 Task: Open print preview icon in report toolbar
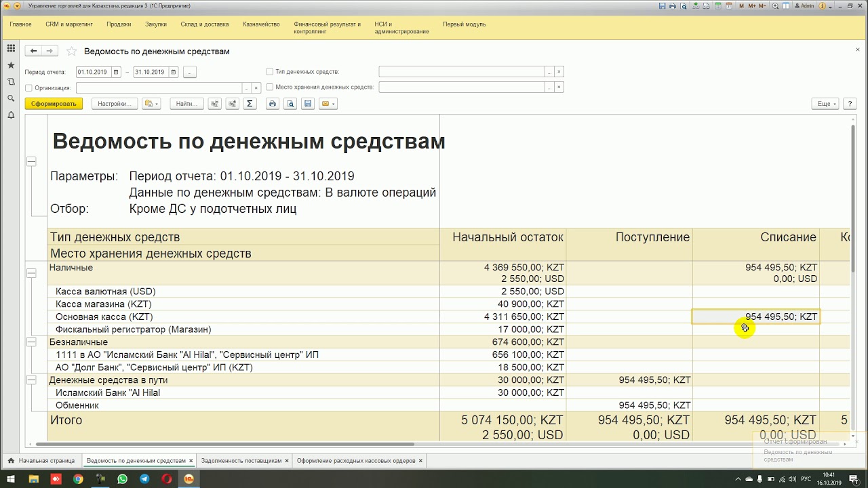290,104
